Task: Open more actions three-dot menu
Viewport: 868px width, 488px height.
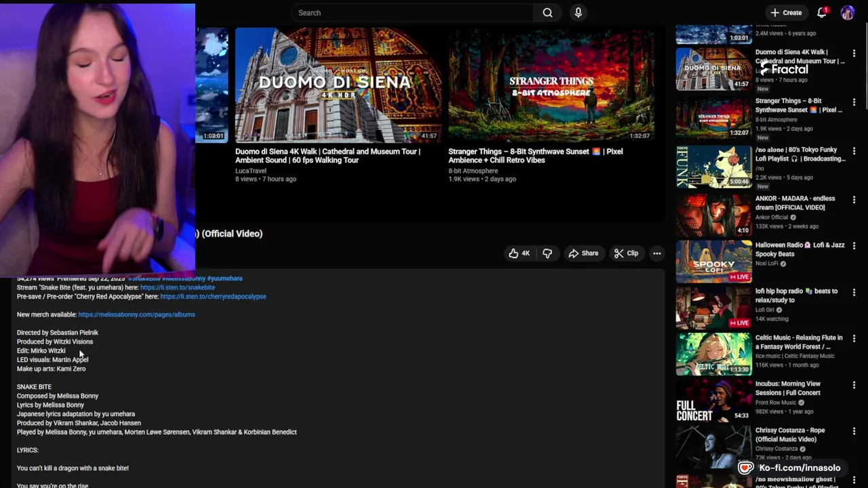Action: [x=656, y=253]
